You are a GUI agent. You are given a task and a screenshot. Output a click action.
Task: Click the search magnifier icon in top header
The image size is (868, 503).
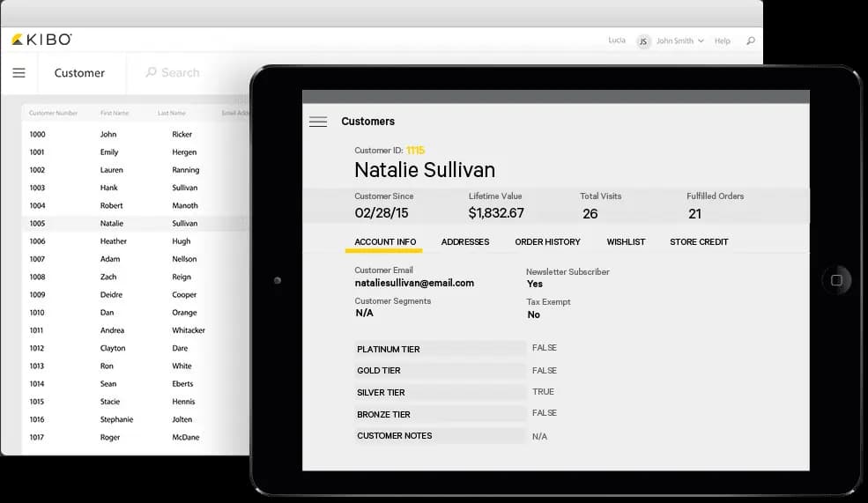click(x=751, y=41)
